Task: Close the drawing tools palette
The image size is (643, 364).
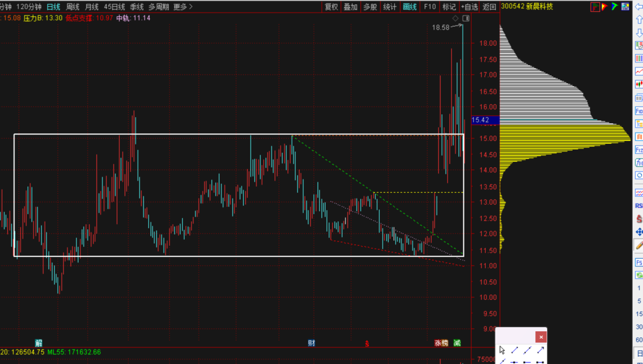Action: coord(541,337)
